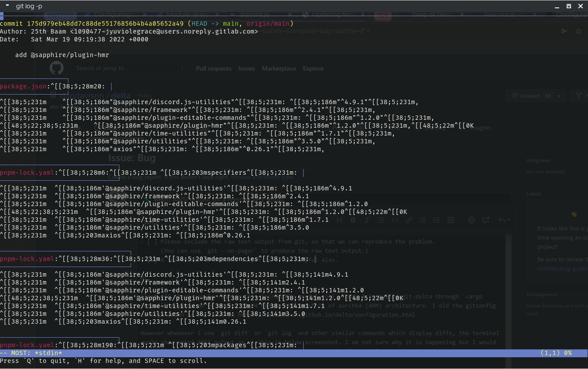Toggle watching with the Unwatch button

click(x=531, y=95)
